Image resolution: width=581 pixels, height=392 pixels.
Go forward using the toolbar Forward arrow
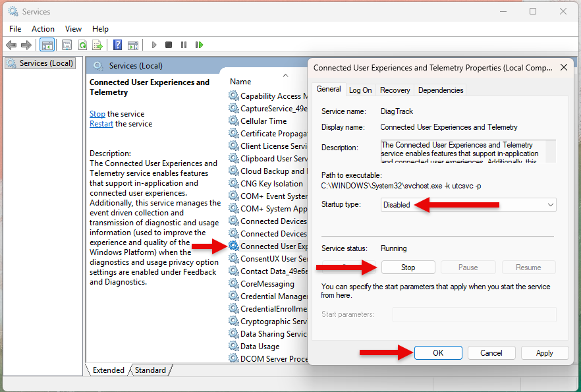(x=26, y=45)
